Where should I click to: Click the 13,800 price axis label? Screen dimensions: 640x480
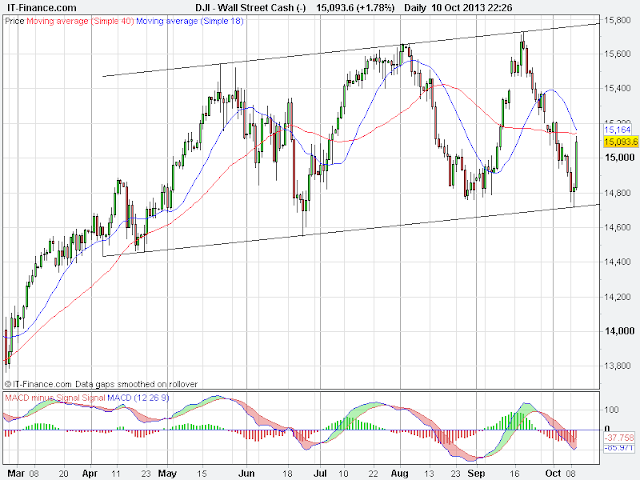(x=618, y=366)
